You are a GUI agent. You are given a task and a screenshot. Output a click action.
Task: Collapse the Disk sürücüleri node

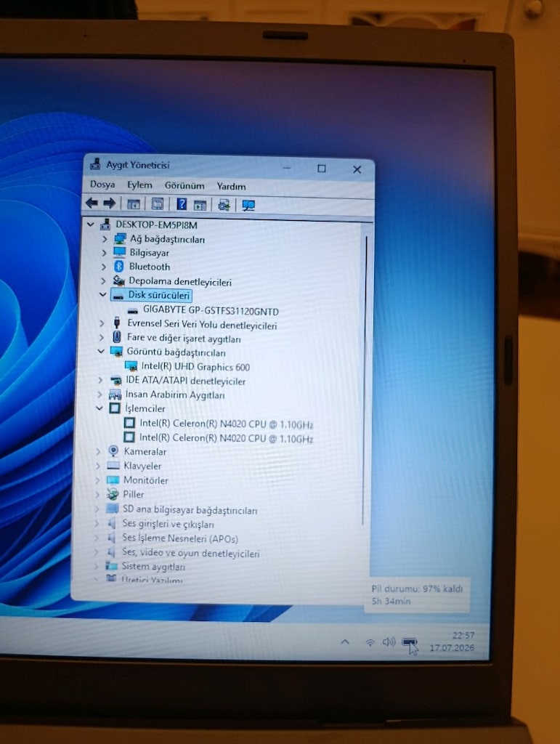102,295
